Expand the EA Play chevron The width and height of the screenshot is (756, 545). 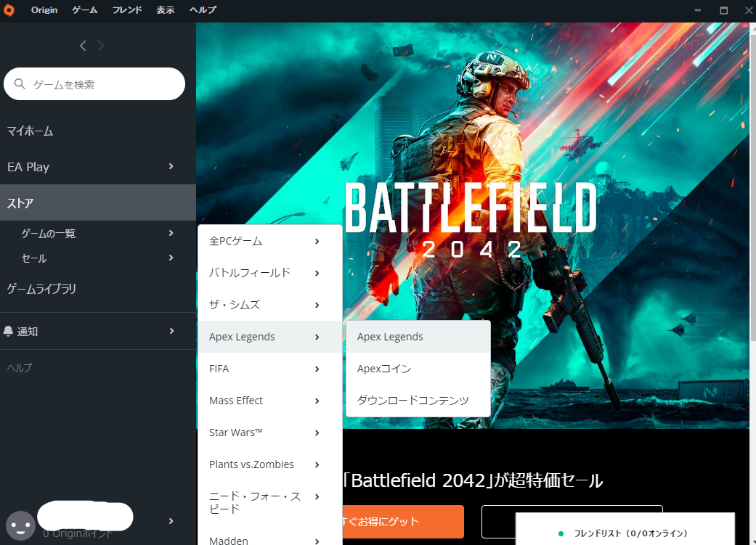pyautogui.click(x=171, y=166)
